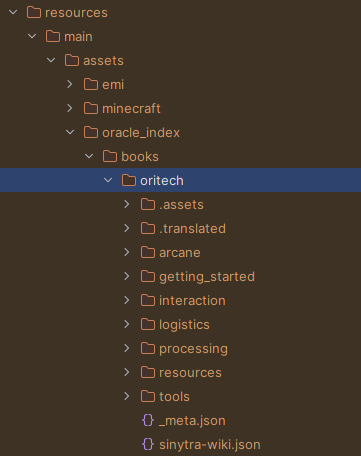Collapse the top-level resources chevron
This screenshot has height=456, width=361.
point(13,12)
